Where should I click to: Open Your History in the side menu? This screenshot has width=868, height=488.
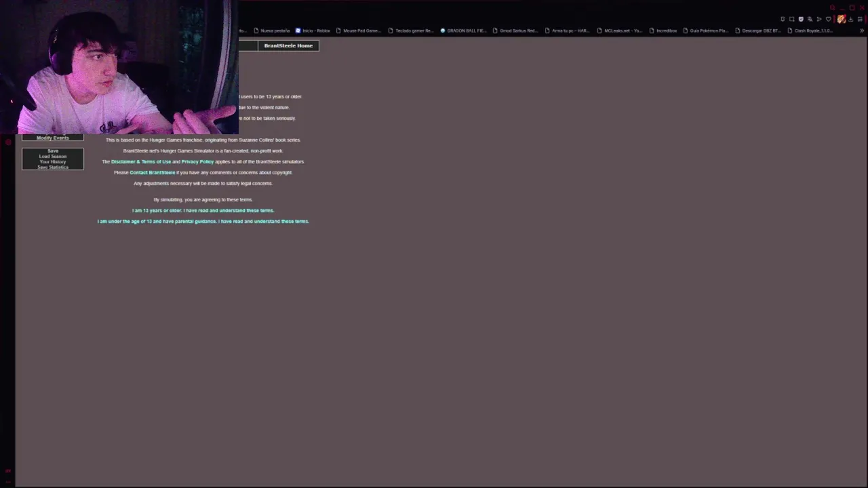(53, 161)
